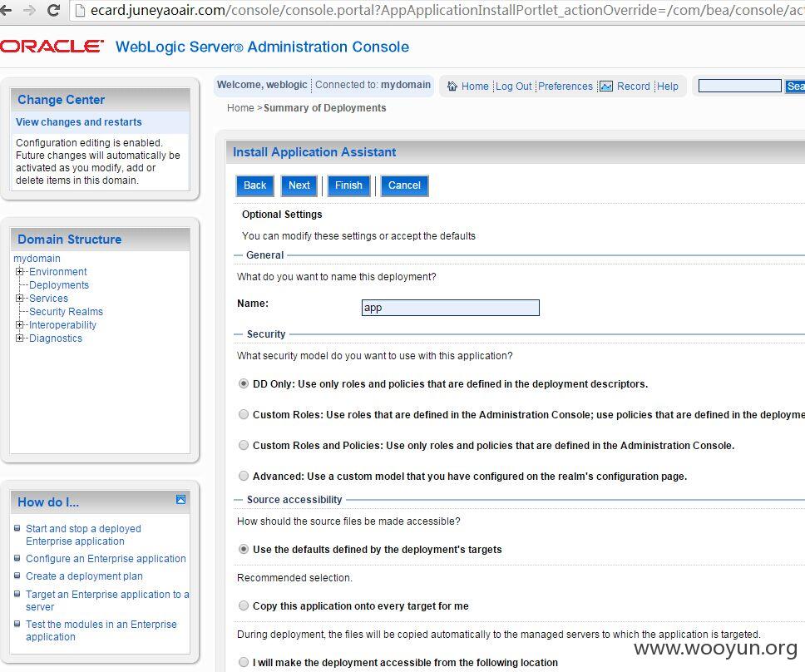Click the deployment Name input field
The width and height of the screenshot is (805, 672).
pyautogui.click(x=450, y=308)
